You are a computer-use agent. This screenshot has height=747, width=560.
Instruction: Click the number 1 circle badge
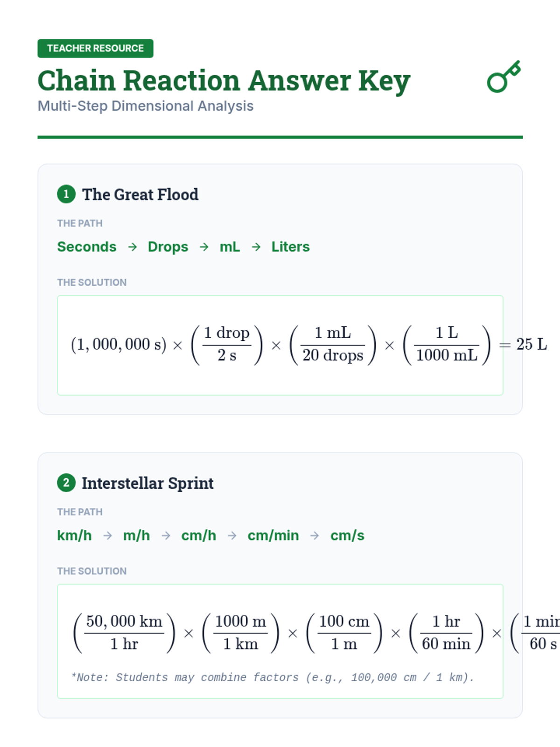(66, 194)
